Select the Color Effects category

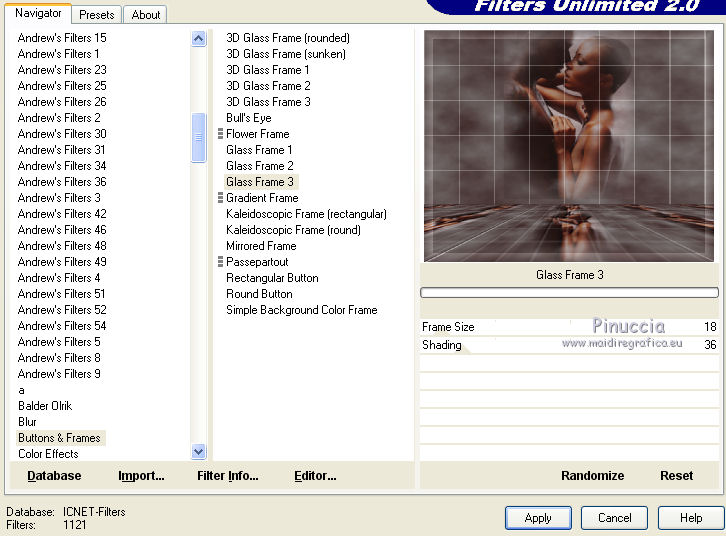pos(48,454)
